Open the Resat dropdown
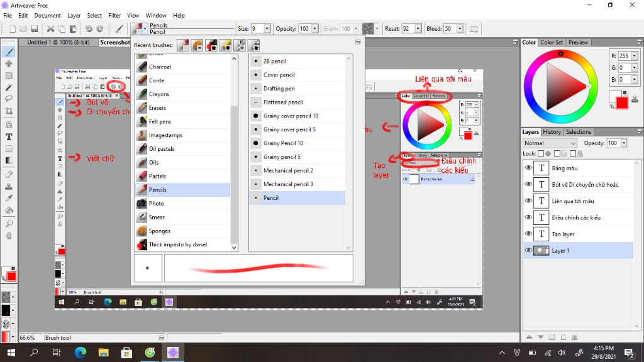 [x=418, y=29]
